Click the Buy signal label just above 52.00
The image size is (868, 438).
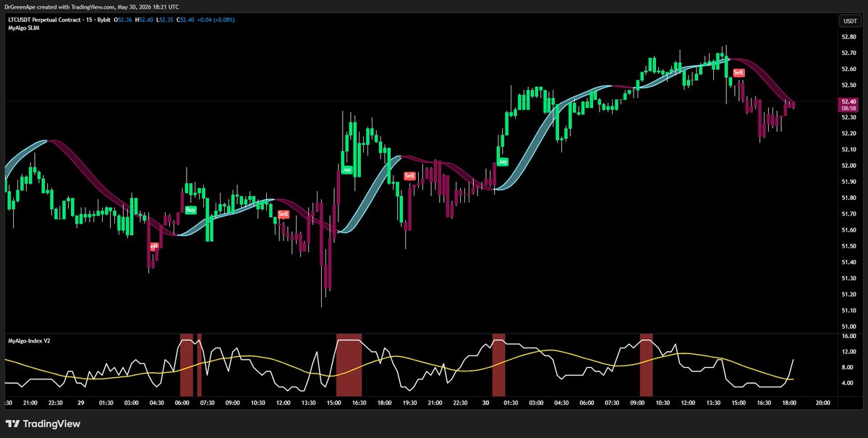point(502,161)
